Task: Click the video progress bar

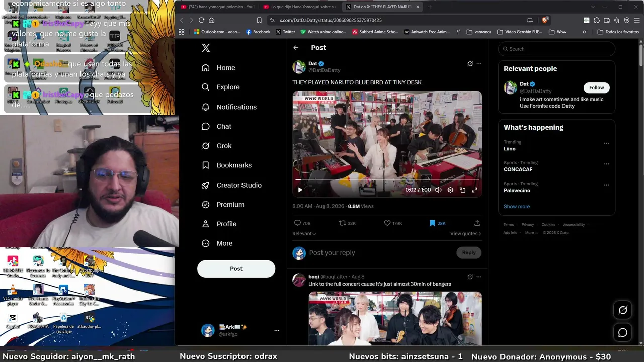Action: click(x=387, y=179)
